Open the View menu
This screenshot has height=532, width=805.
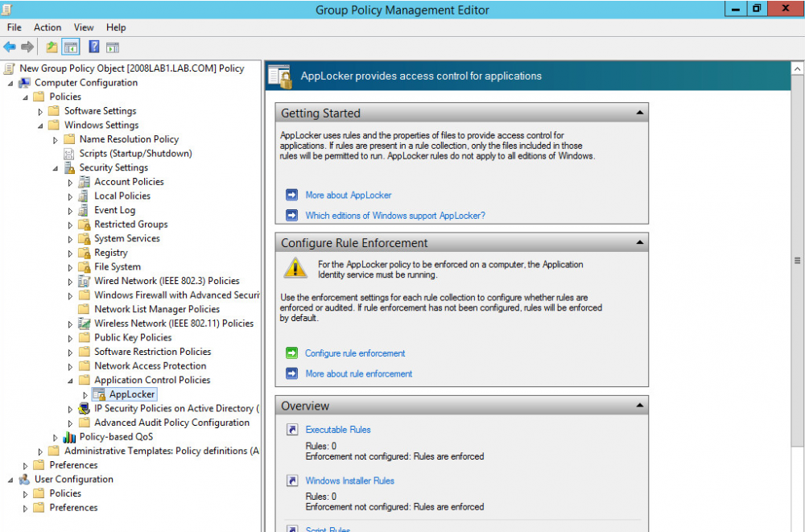84,27
